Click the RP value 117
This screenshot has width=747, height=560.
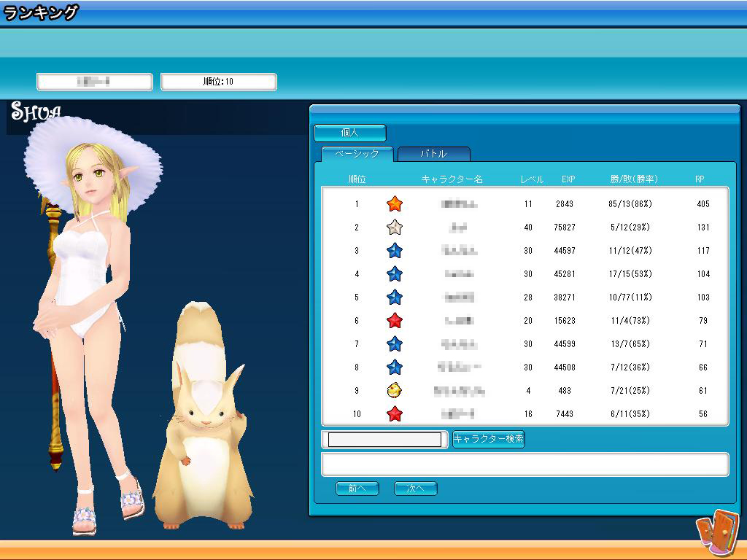tap(703, 251)
